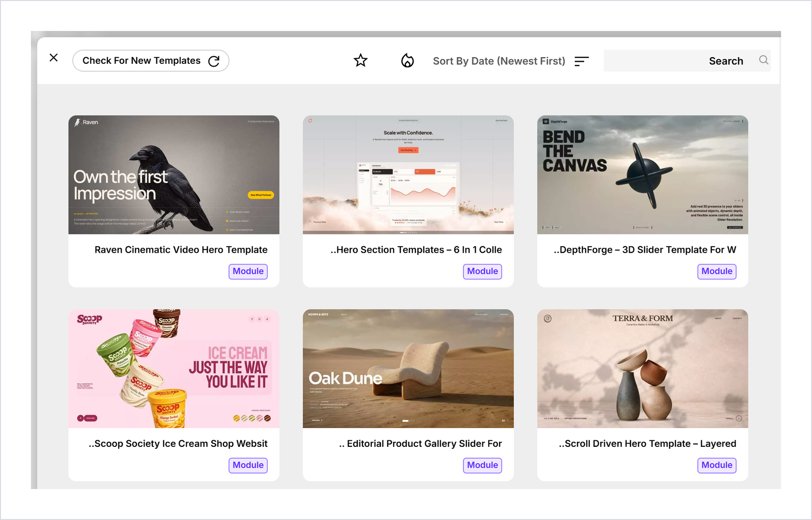Click Hero Section Templates – 6 In 1 title

point(416,250)
